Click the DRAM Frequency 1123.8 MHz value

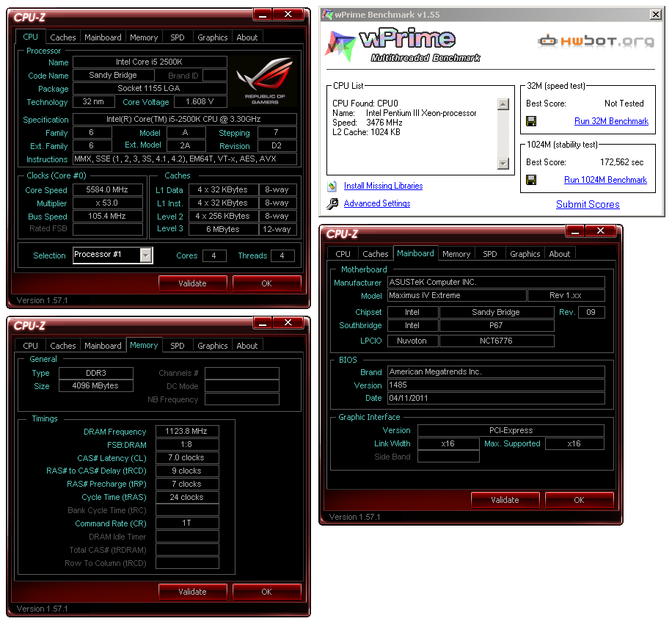186,431
